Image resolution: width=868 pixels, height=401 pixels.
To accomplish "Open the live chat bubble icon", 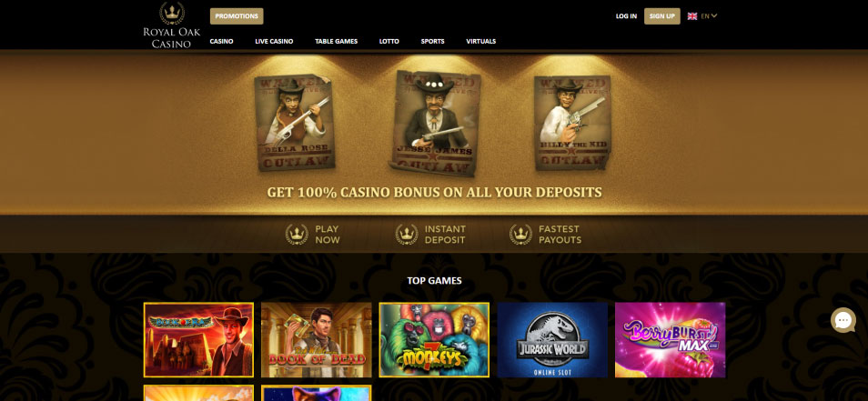I will 843,320.
